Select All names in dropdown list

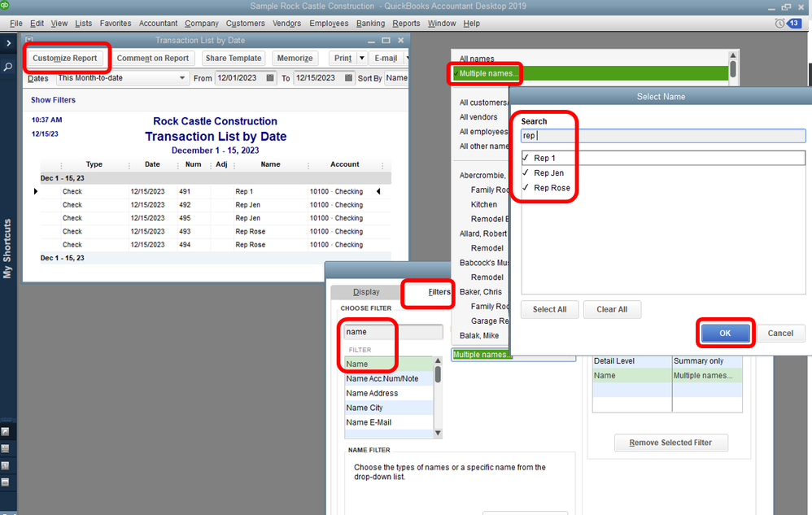pyautogui.click(x=477, y=59)
